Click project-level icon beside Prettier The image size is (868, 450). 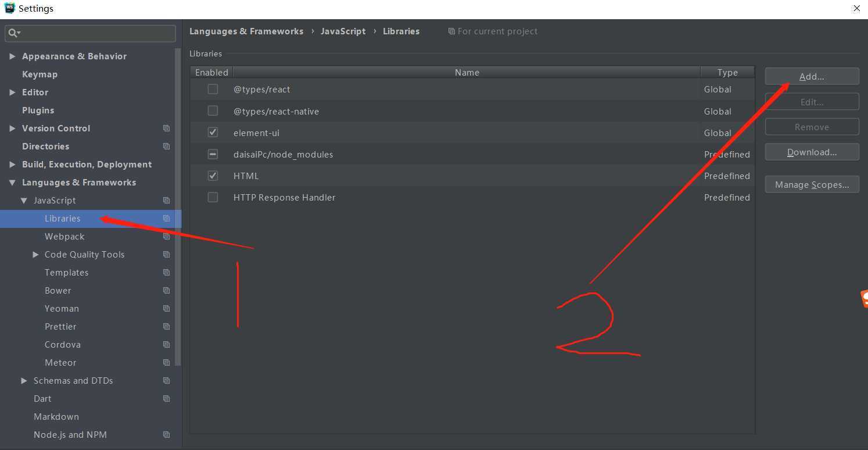167,327
